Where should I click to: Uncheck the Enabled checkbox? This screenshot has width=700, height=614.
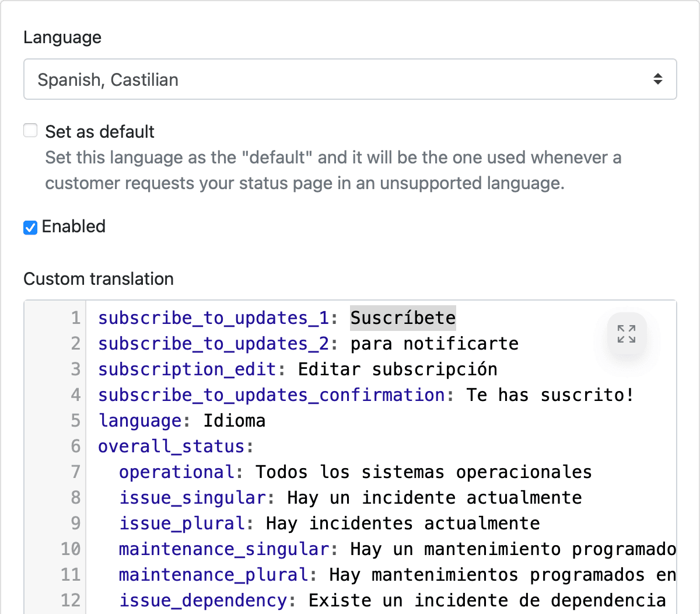tap(30, 227)
